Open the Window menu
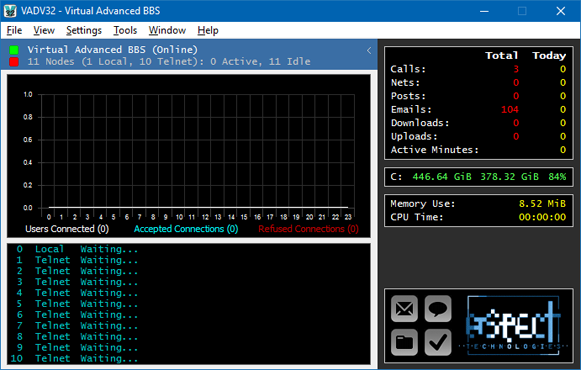 167,30
